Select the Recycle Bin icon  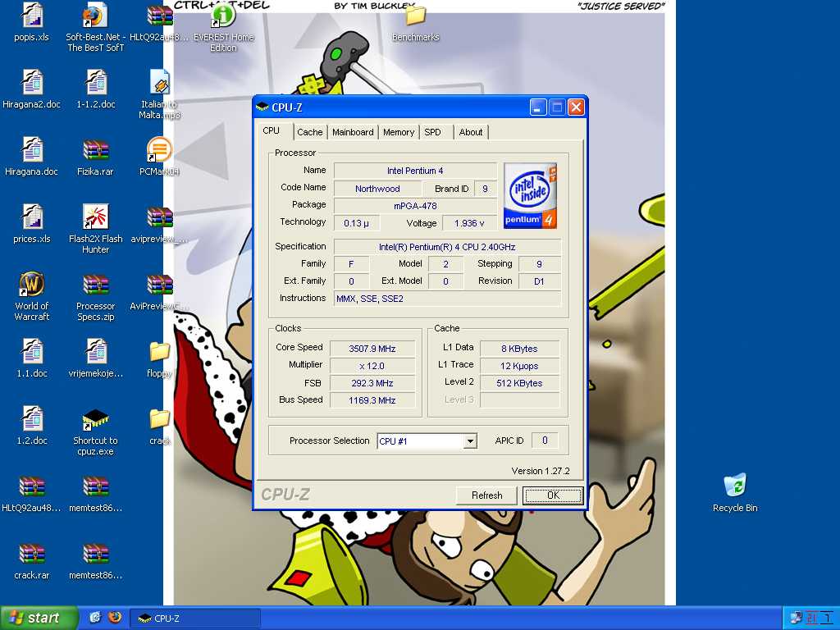[735, 486]
